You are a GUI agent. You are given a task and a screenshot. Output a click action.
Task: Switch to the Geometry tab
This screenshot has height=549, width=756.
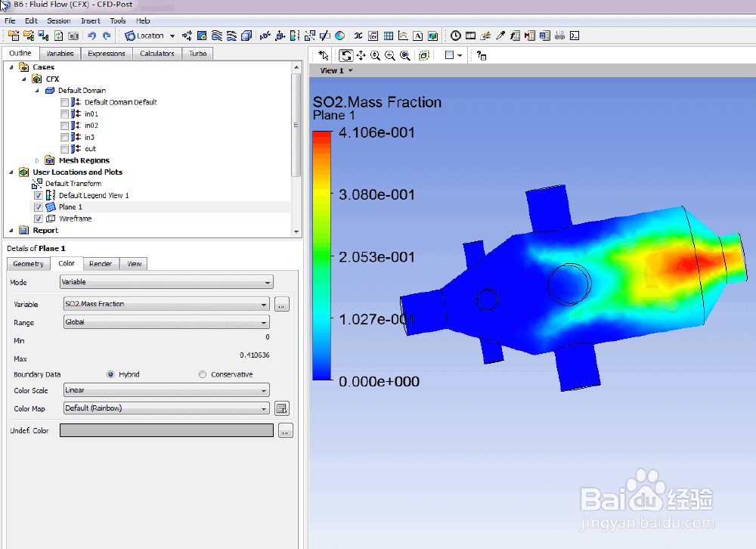tap(28, 264)
